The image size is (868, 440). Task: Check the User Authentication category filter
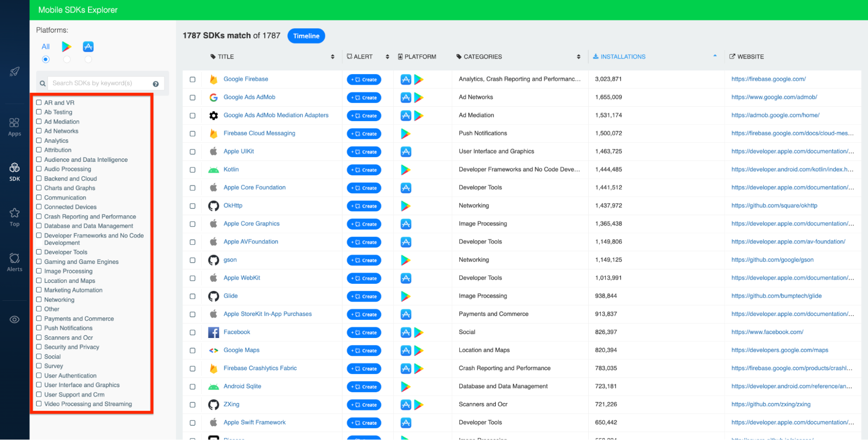pos(39,375)
